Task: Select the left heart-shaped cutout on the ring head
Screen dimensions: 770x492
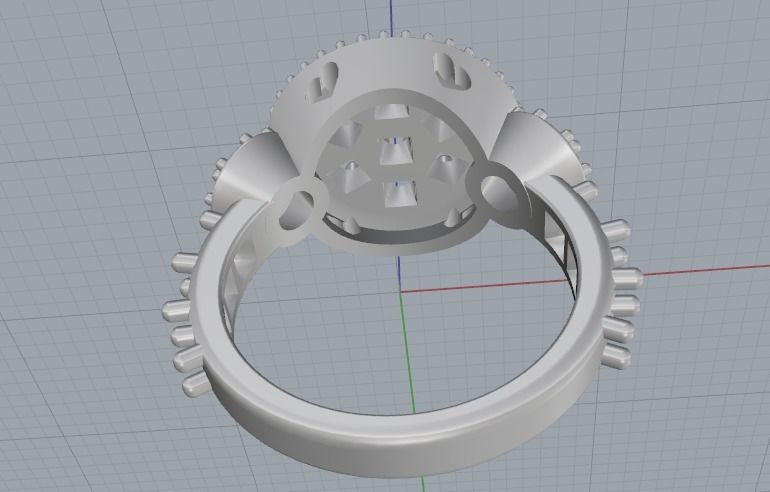Action: pyautogui.click(x=323, y=80)
